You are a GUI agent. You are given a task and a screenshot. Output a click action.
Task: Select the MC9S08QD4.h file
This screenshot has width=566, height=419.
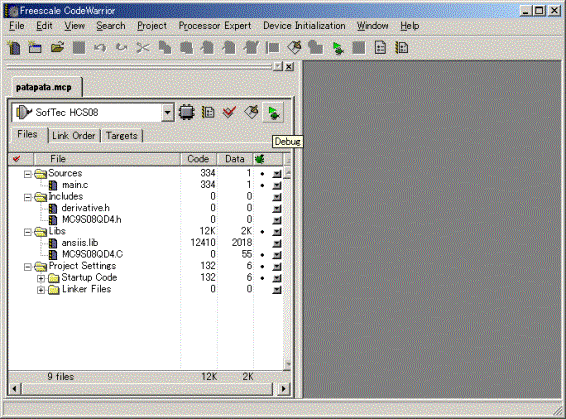[92, 219]
